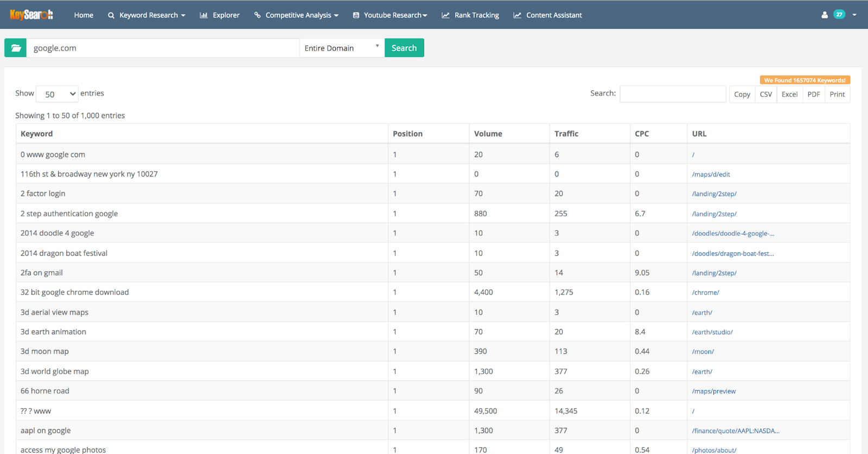Viewport: 868px width, 454px height.
Task: Select keyword '0 www google com'
Action: click(53, 155)
